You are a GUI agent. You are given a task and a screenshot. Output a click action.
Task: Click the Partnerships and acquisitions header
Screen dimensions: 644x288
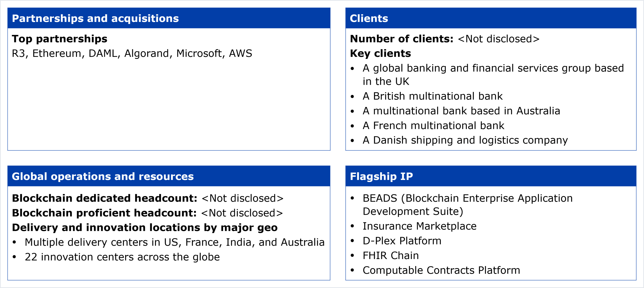coord(95,18)
